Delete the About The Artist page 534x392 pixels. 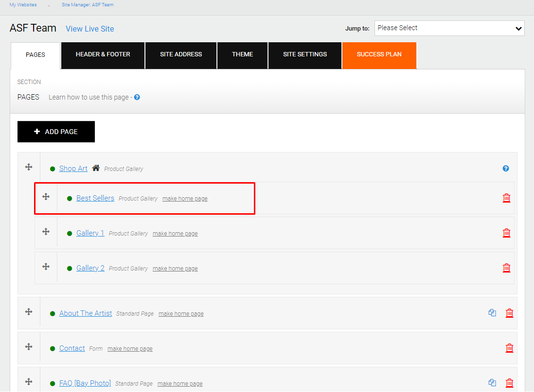point(510,313)
